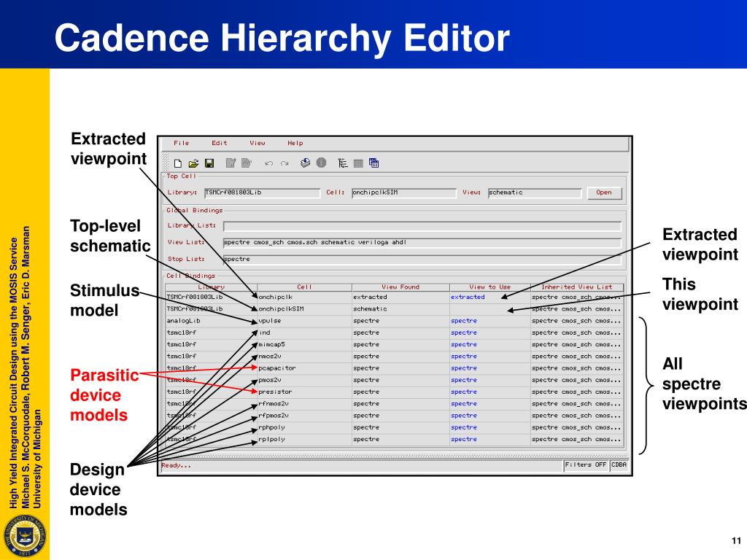Screen dimensions: 747x560
Task: Click the Top Cell Library input field
Action: (262, 192)
